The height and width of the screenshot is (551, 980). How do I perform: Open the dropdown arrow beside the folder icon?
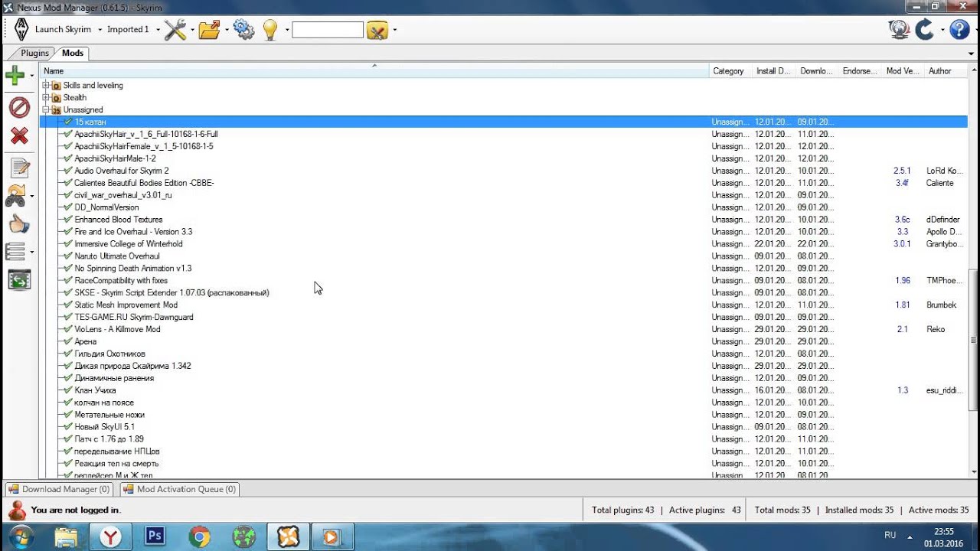pos(227,30)
